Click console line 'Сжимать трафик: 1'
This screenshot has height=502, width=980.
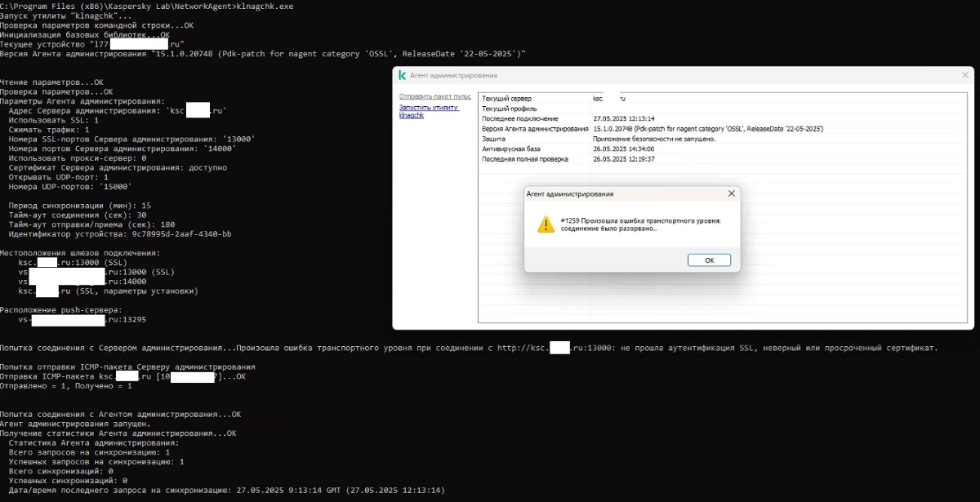[x=49, y=129]
